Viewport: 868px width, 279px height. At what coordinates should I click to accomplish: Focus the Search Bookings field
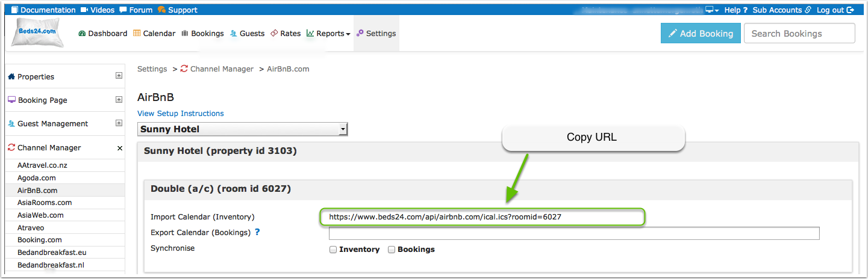[799, 34]
